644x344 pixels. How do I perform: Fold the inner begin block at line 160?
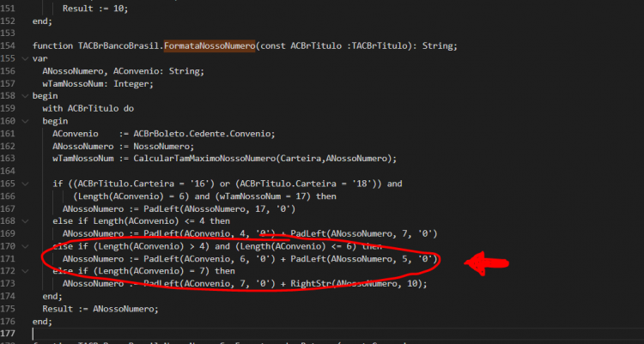pyautogui.click(x=25, y=121)
